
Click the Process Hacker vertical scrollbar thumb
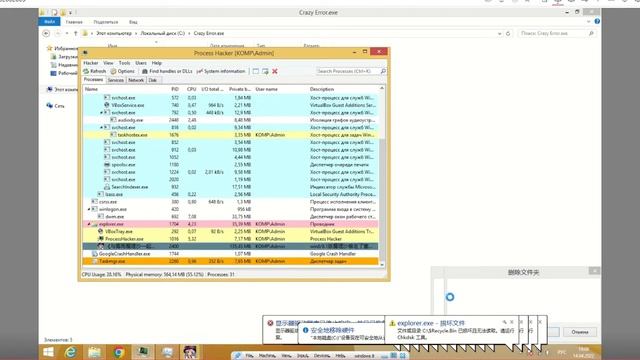382,200
